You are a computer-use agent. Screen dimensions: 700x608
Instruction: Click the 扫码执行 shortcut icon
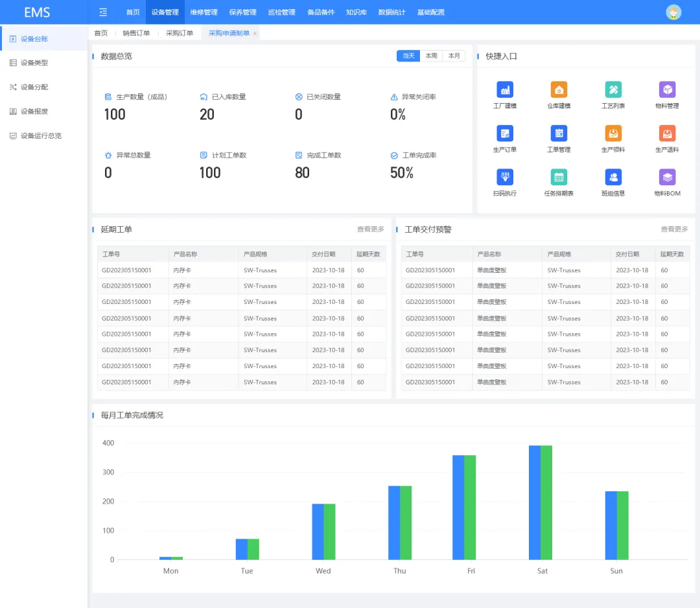point(505,177)
